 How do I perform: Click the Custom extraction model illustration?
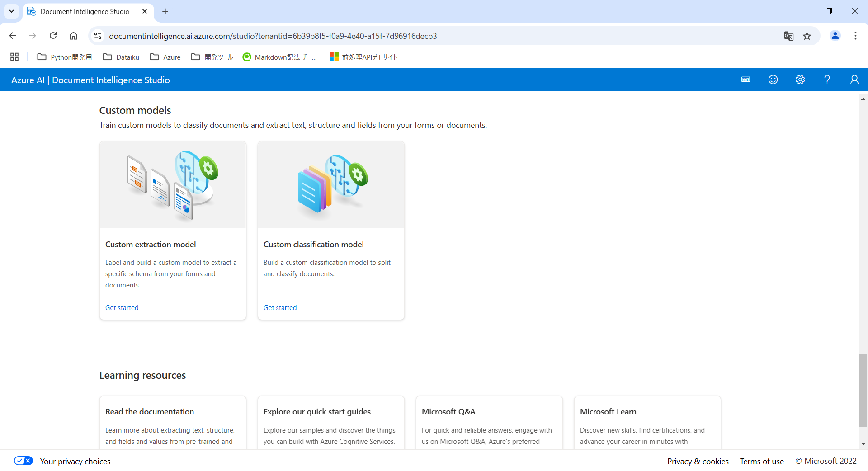coord(173,185)
